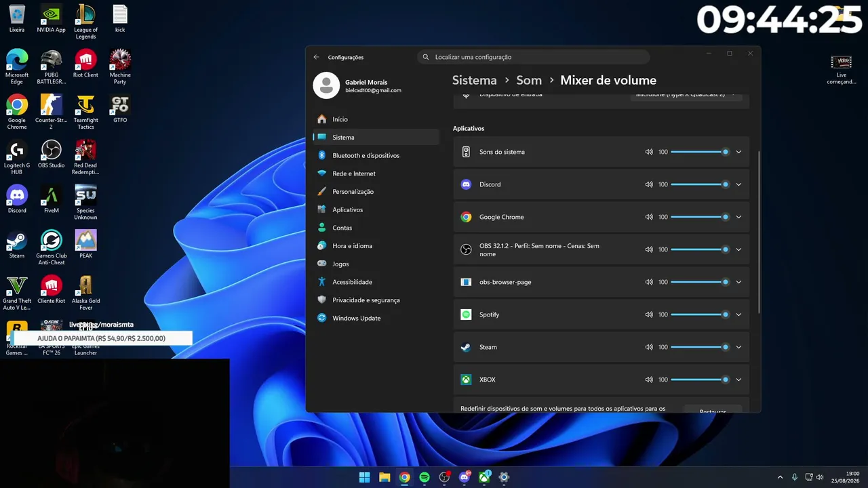Screen dimensions: 868x488
Task: Select the Counter-Strike 2 desktop shortcut
Action: [52, 113]
